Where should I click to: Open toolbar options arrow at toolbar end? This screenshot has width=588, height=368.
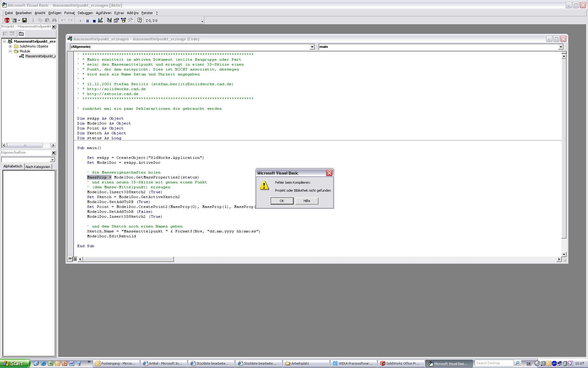202,21
